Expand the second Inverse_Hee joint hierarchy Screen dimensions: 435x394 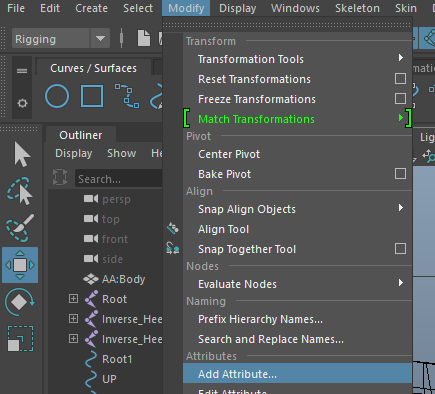(x=73, y=339)
